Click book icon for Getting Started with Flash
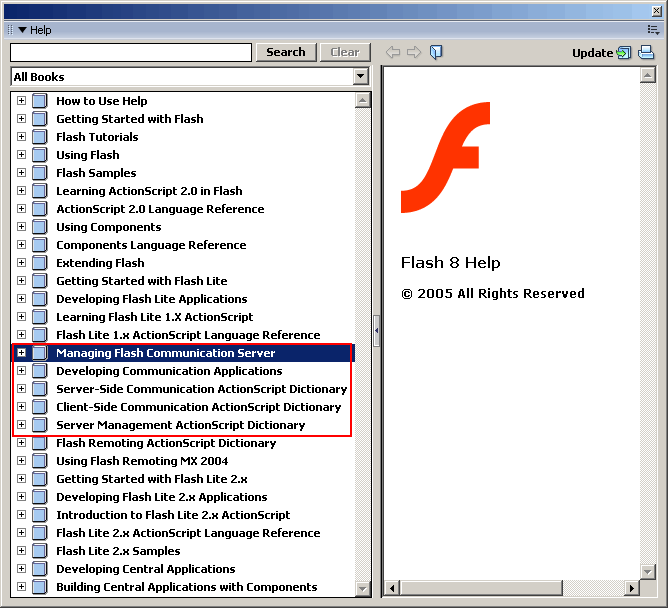The height and width of the screenshot is (608, 668). 40,119
